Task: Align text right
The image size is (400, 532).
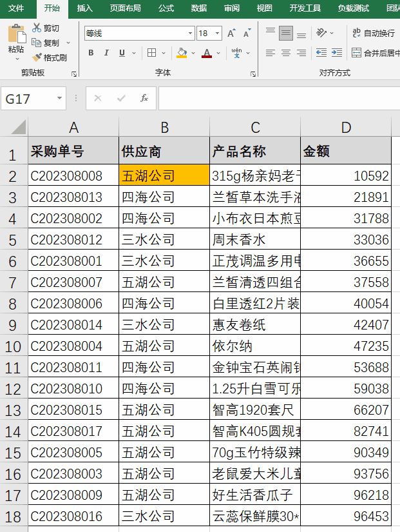Action: (x=301, y=53)
